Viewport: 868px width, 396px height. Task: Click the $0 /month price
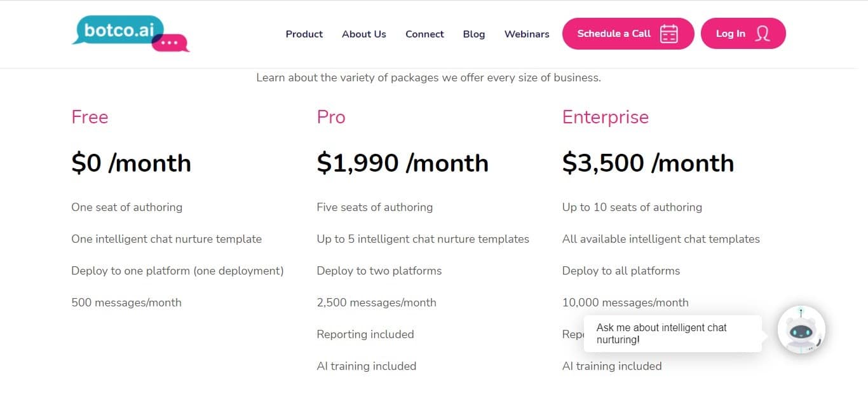point(131,163)
